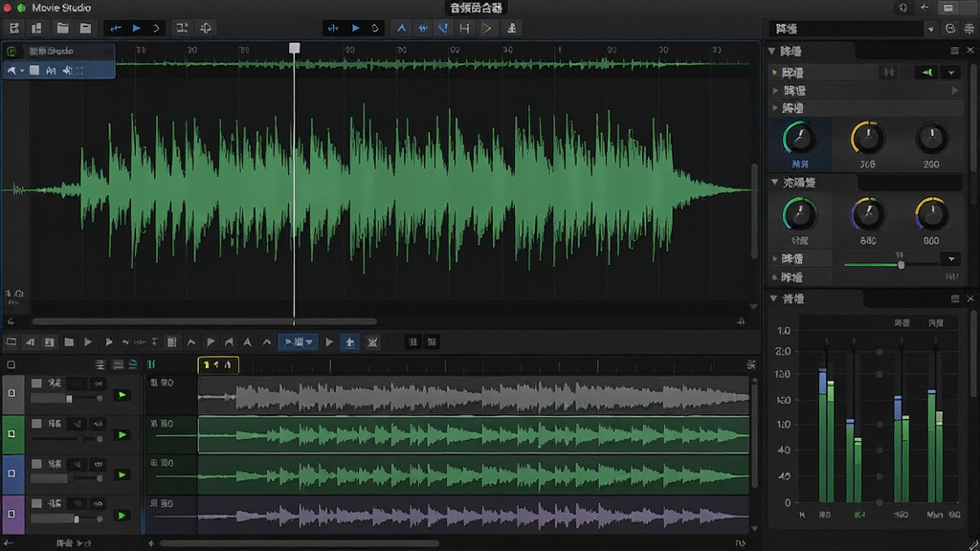Click the white stop square in the Studio track header
The width and height of the screenshot is (980, 551).
34,71
